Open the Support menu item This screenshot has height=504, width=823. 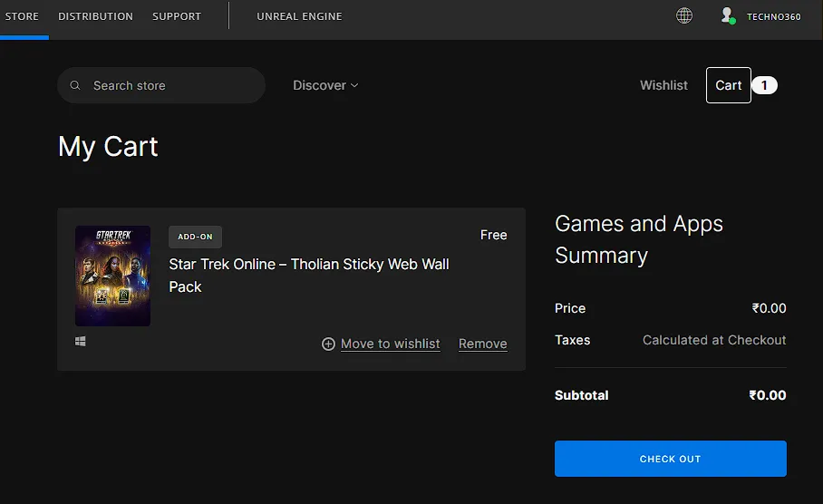pos(177,16)
